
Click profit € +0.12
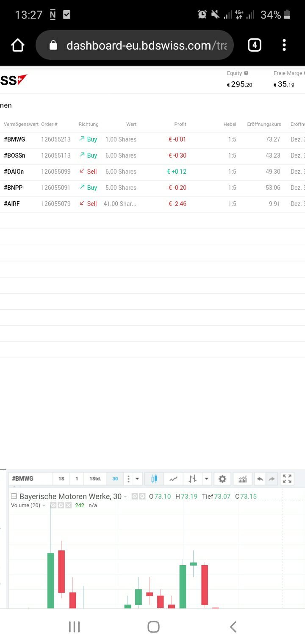point(177,172)
